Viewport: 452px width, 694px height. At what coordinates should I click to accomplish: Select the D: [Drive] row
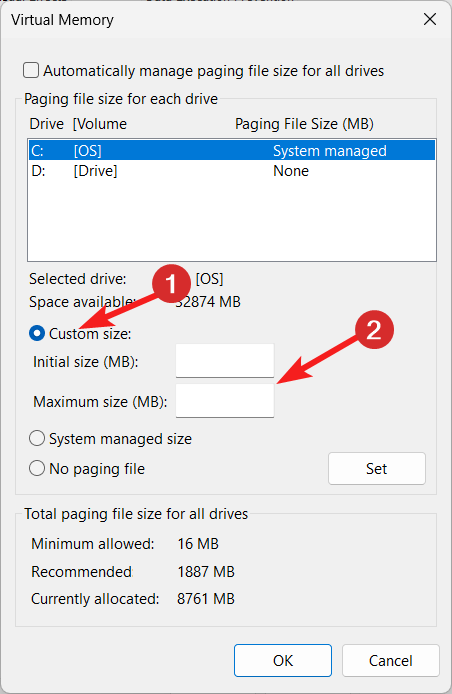(x=232, y=171)
